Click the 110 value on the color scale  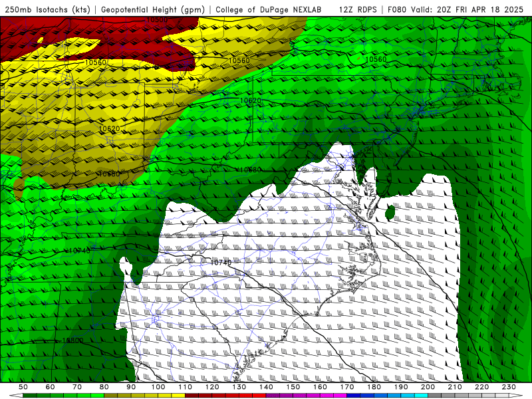[x=185, y=387]
